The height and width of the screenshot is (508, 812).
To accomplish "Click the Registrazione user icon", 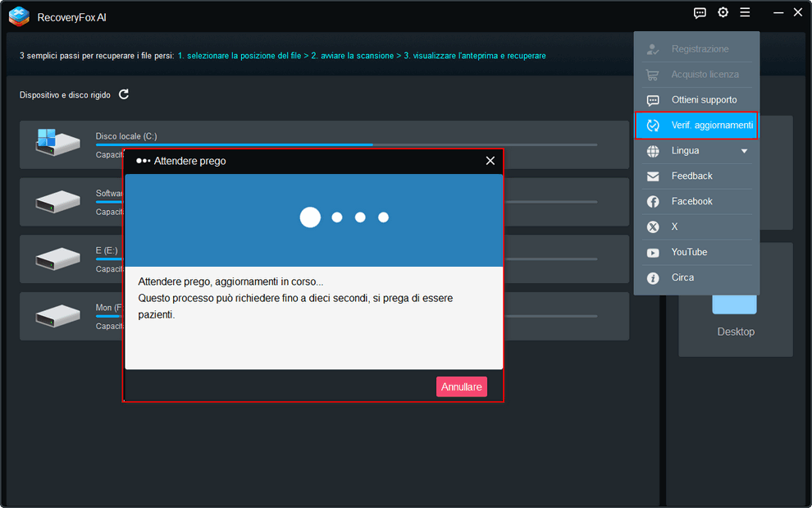I will pyautogui.click(x=653, y=49).
